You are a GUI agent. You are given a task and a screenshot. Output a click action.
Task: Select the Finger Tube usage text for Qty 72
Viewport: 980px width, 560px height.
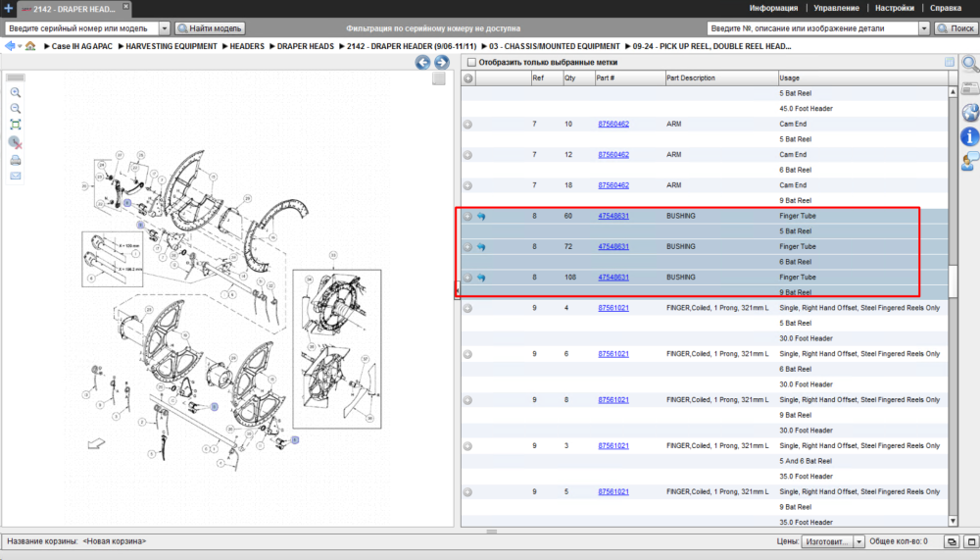pyautogui.click(x=798, y=246)
